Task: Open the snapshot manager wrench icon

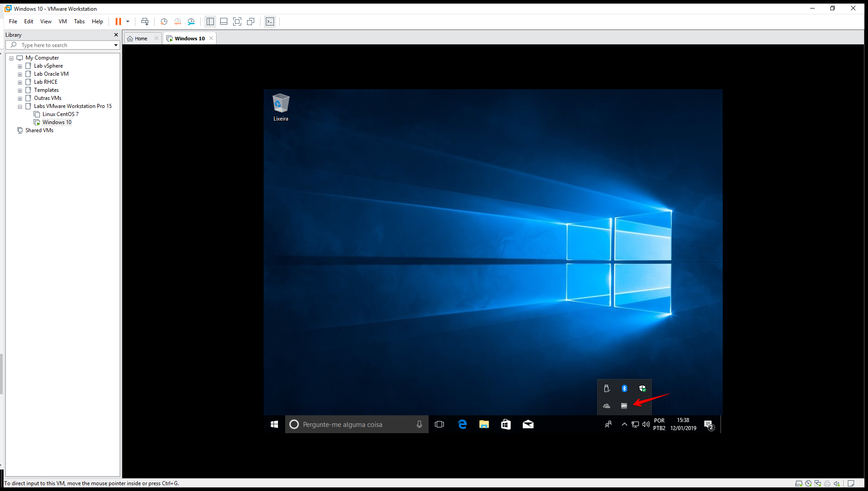Action: (x=191, y=22)
